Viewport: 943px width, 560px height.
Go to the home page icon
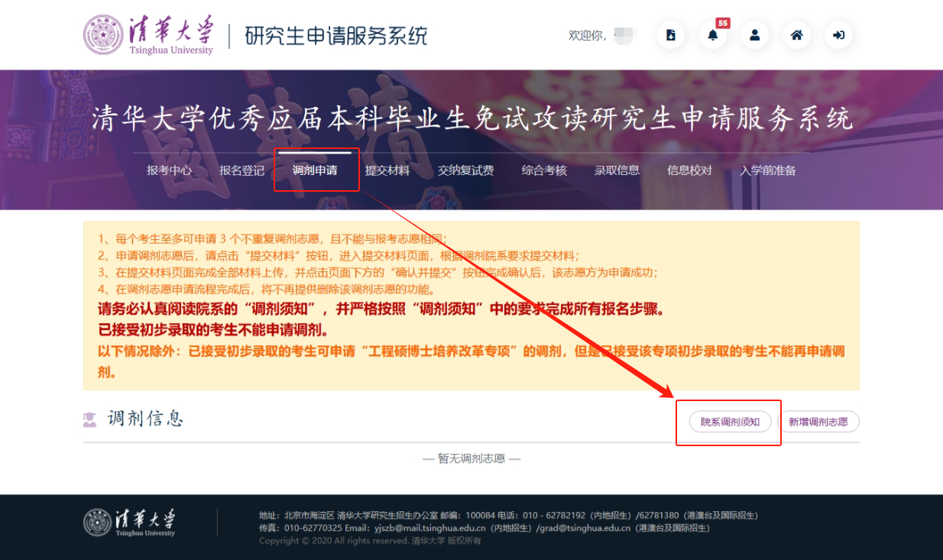tap(796, 35)
